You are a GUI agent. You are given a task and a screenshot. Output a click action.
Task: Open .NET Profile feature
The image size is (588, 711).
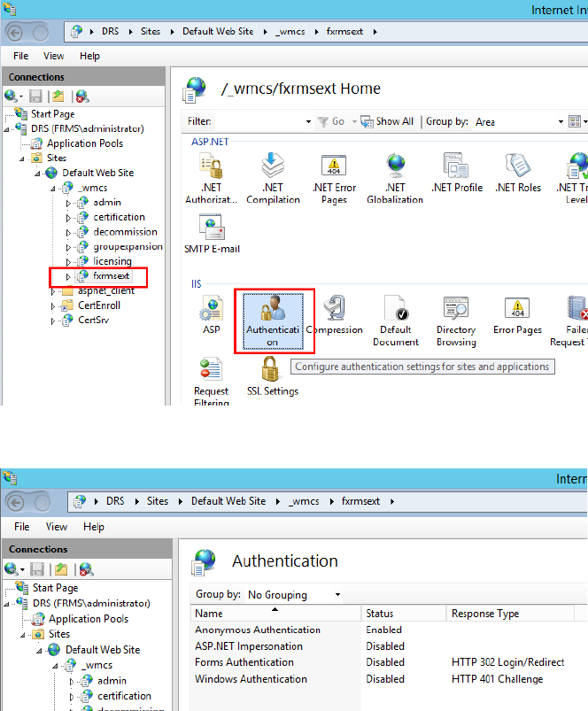tap(457, 173)
